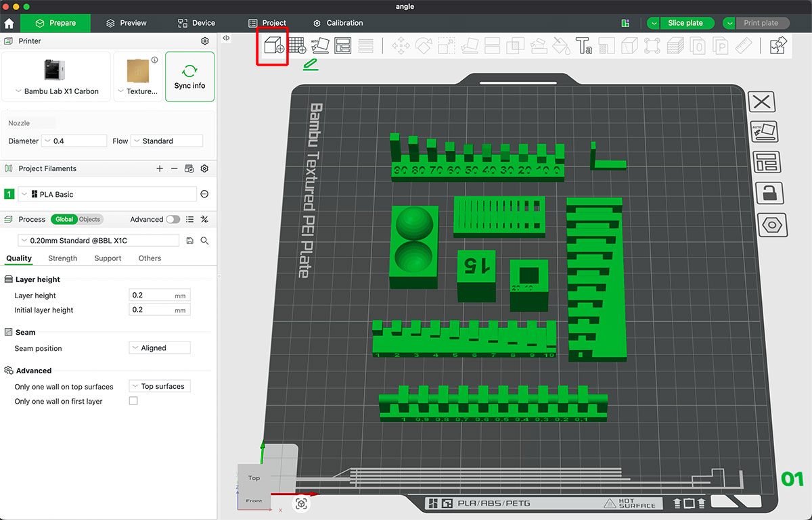Select the Rotate tool in the toolbar
The width and height of the screenshot is (812, 520).
(424, 46)
